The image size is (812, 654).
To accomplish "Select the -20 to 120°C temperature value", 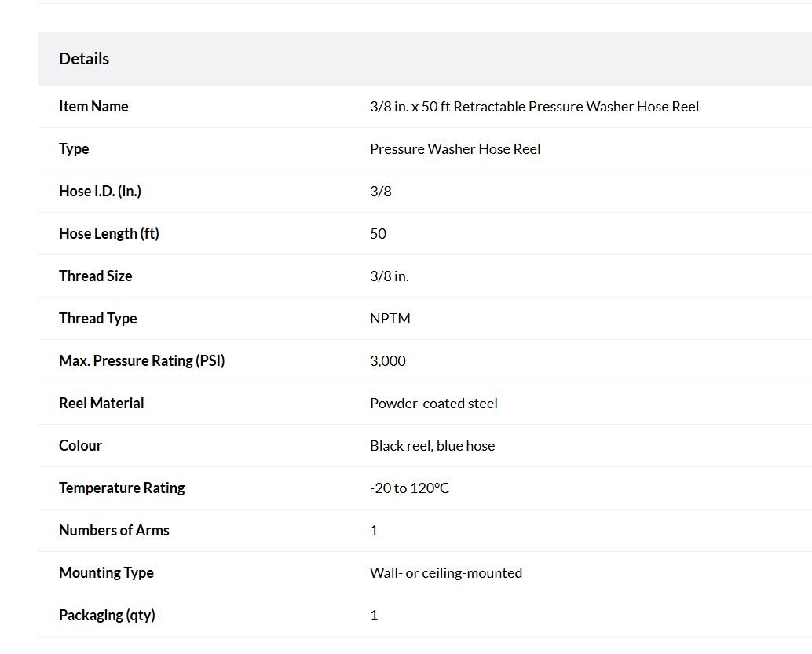I will click(x=410, y=488).
